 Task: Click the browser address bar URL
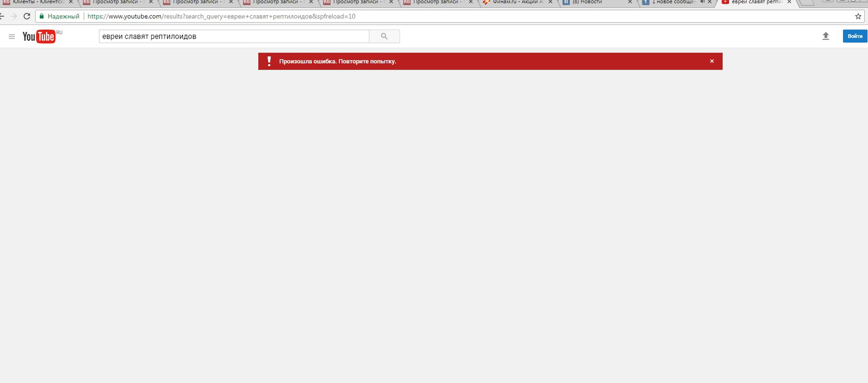click(221, 16)
